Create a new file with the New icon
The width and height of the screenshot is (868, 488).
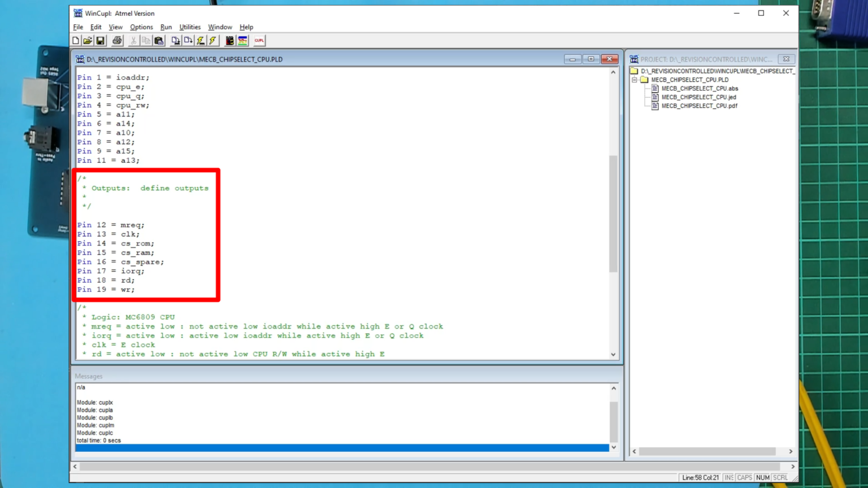[x=75, y=40]
